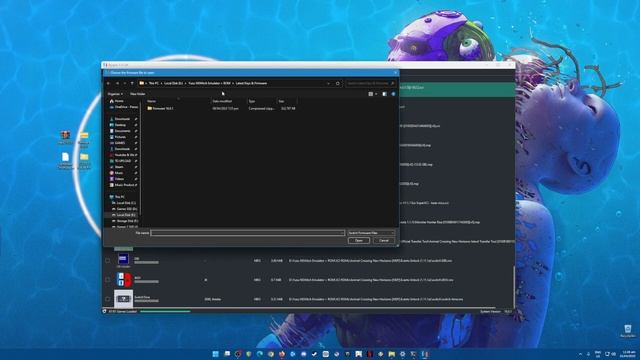Open File Explorer from the taskbar

(x=392, y=354)
